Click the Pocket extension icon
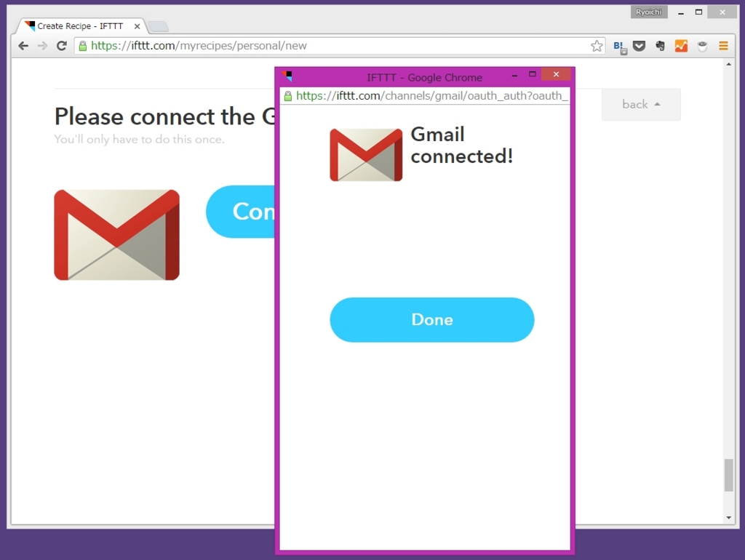 tap(639, 46)
